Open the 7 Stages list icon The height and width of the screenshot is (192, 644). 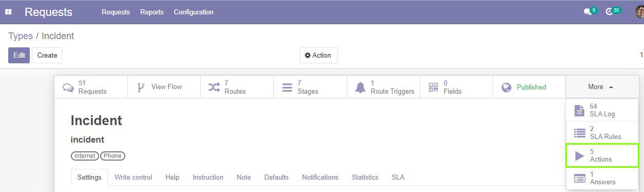[x=287, y=88]
